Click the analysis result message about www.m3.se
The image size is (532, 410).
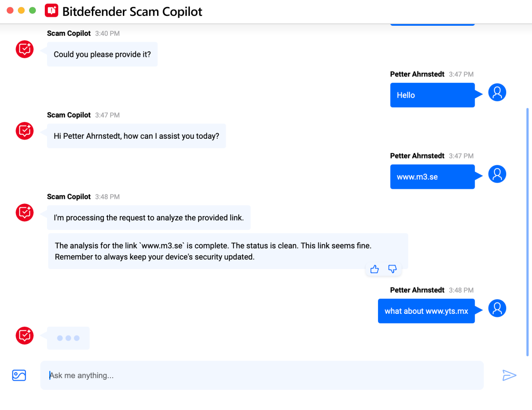click(227, 251)
